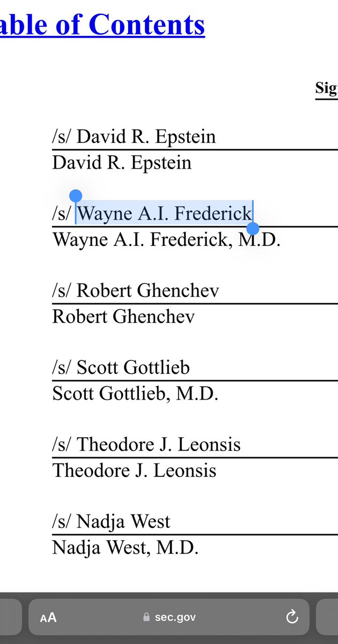Tap the printed name David R. Epstein
The height and width of the screenshot is (644, 338).
point(122,162)
